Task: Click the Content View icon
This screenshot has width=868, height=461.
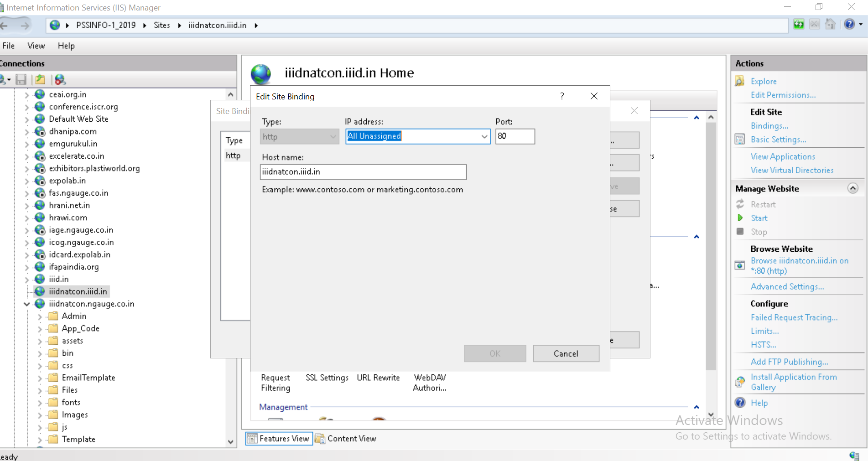Action: 320,439
